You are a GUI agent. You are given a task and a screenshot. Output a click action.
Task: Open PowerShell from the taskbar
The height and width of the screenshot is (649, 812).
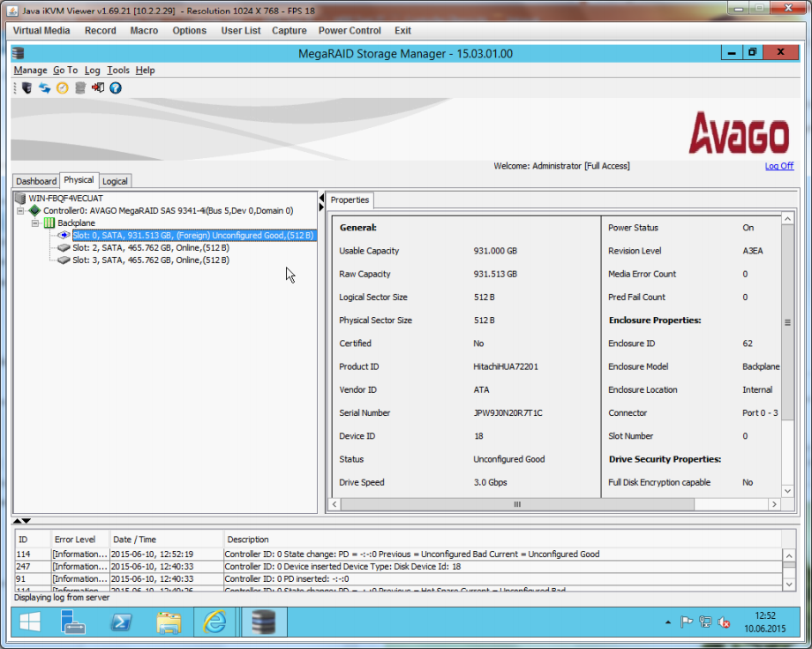click(122, 623)
